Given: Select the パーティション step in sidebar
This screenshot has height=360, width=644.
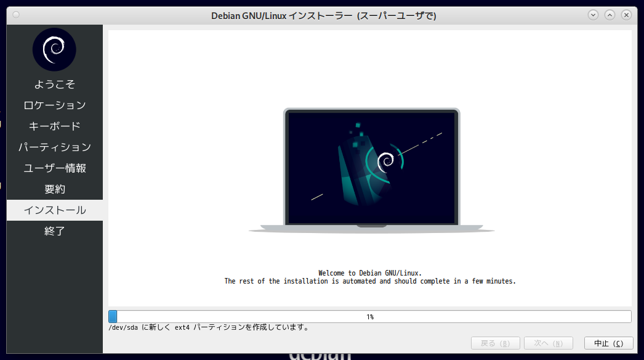Looking at the screenshot, I should coord(55,147).
